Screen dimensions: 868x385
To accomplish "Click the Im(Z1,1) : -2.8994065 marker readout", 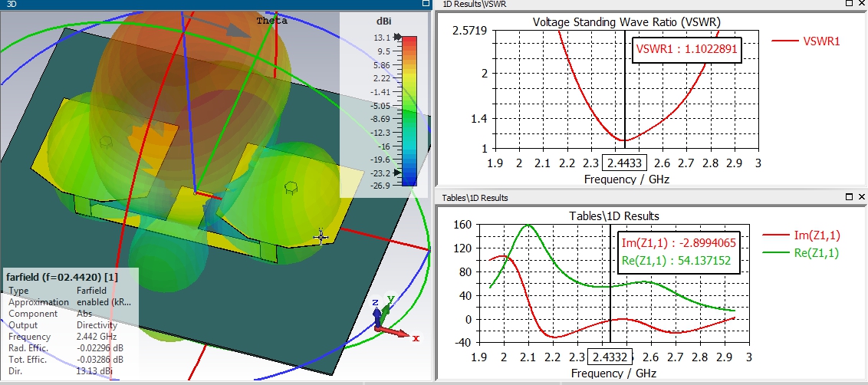I will pyautogui.click(x=678, y=243).
